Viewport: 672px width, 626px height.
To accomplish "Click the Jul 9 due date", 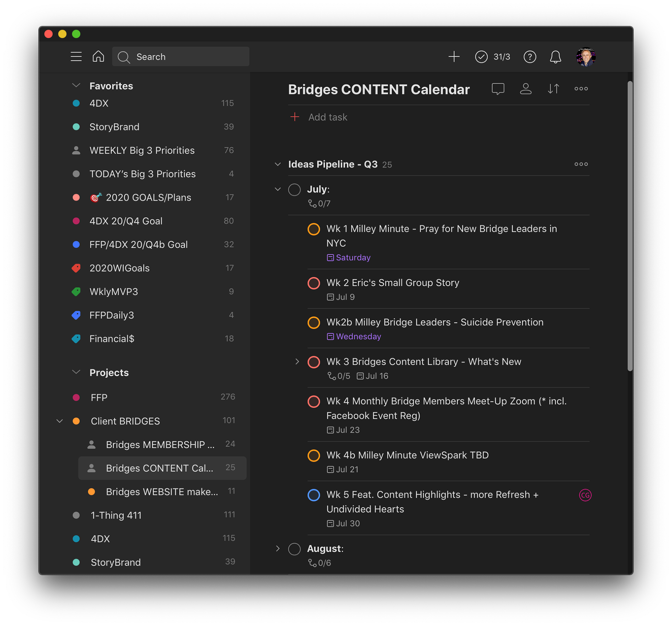I will (x=341, y=297).
